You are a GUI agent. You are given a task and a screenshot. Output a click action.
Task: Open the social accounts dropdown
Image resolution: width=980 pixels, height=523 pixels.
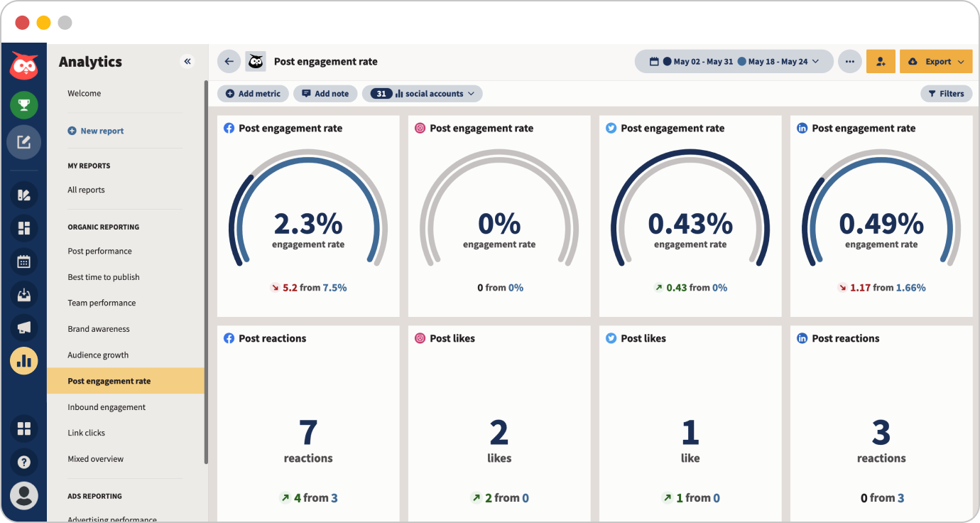[422, 93]
